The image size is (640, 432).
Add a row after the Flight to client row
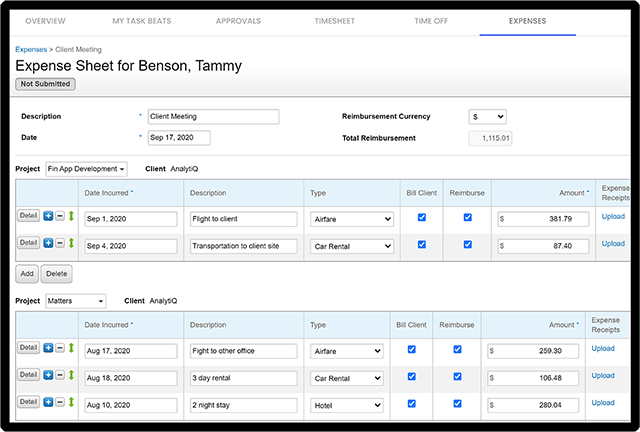[x=48, y=216]
